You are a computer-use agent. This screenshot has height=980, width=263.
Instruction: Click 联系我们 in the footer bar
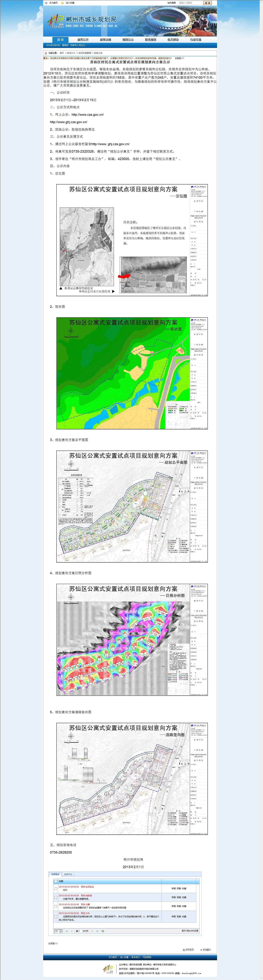point(136,957)
